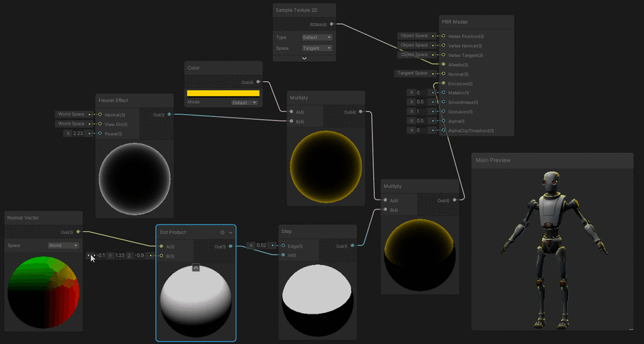Click the Step node Edge(1) input port
Viewport: 644px width, 344px height.
point(282,246)
